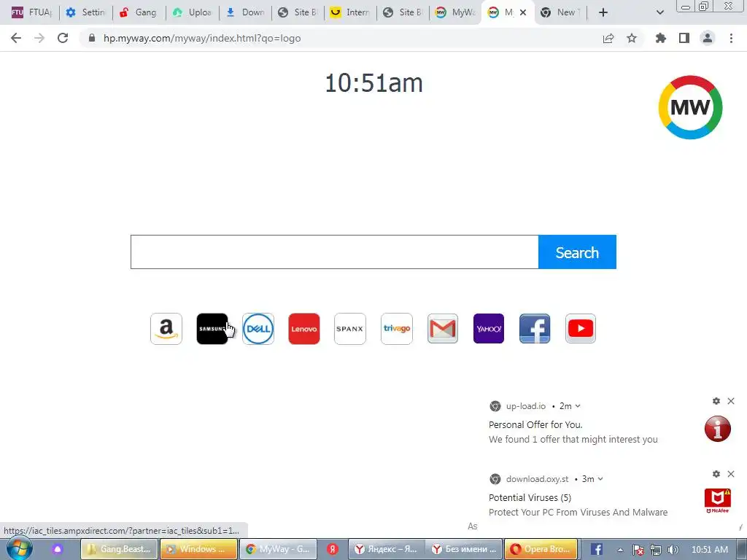747x560 pixels.
Task: Close the active MyWay tab
Action: point(523,12)
